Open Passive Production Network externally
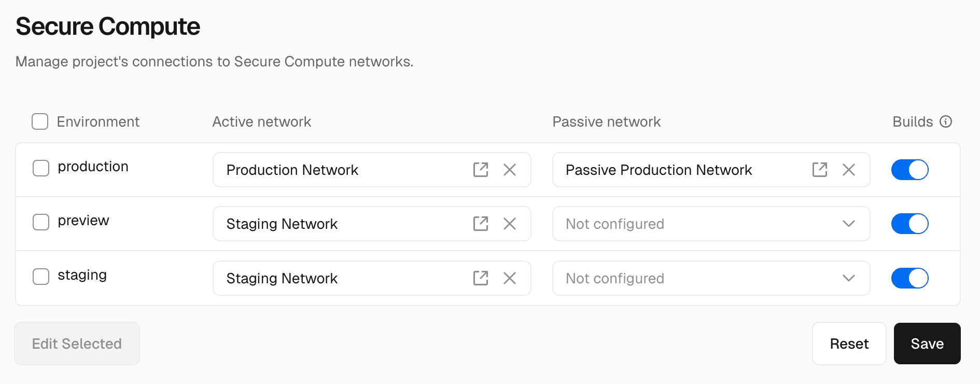The width and height of the screenshot is (980, 384). (x=819, y=170)
